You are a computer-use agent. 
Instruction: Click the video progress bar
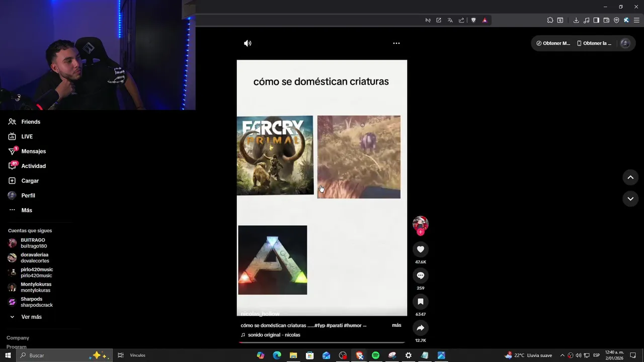[322, 342]
